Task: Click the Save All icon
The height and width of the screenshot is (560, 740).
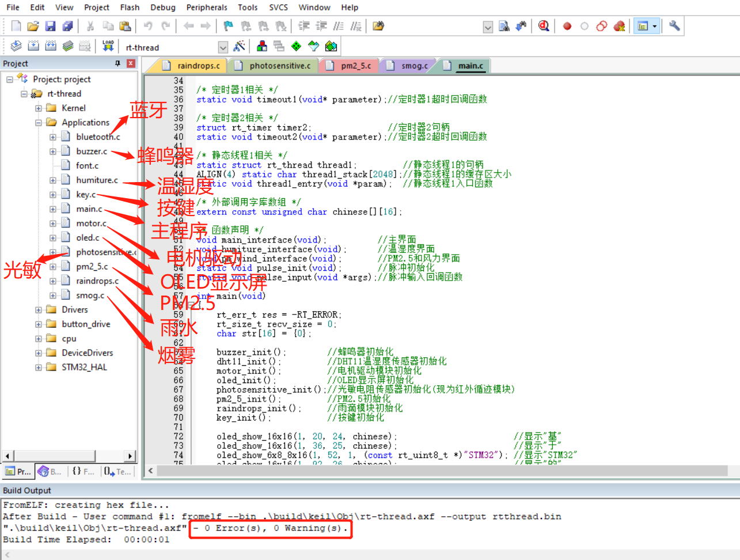Action: (x=68, y=26)
